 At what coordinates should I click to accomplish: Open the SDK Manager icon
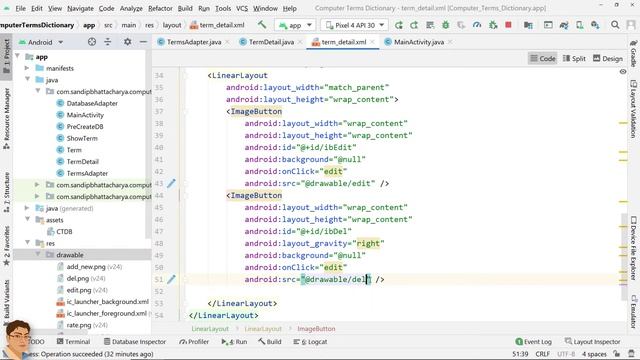pyautogui.click(x=595, y=25)
